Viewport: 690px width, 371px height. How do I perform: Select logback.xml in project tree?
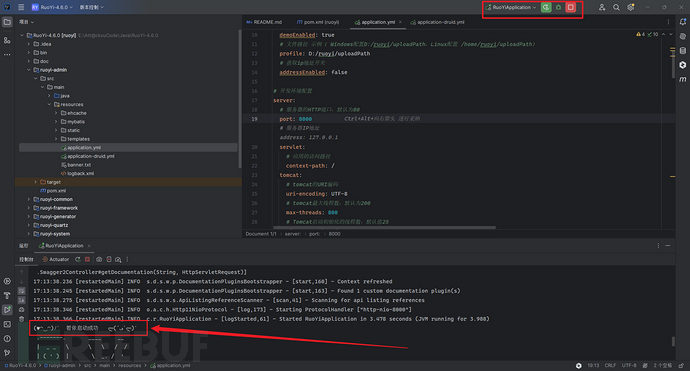77,173
